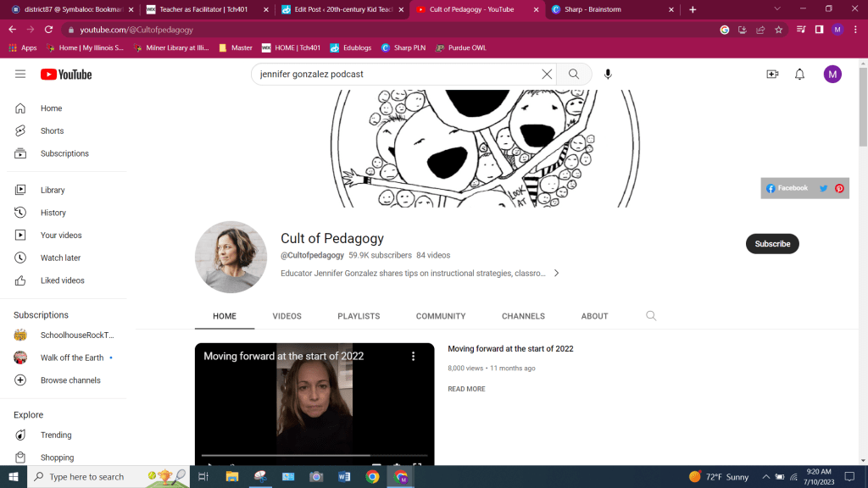Toggle the Chrome side panel
The image size is (868, 488).
coord(819,30)
